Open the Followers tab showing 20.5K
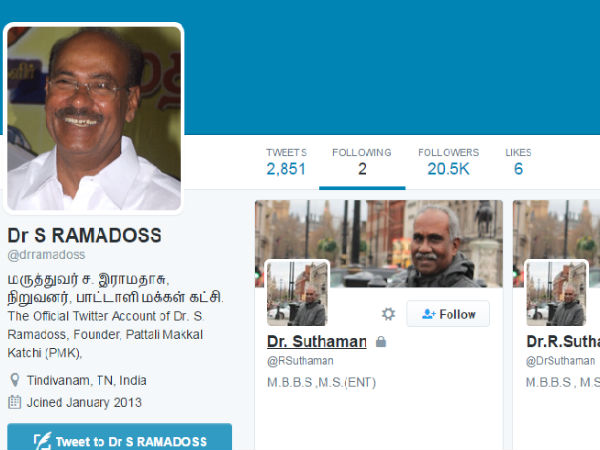The width and height of the screenshot is (600, 450). click(x=448, y=162)
